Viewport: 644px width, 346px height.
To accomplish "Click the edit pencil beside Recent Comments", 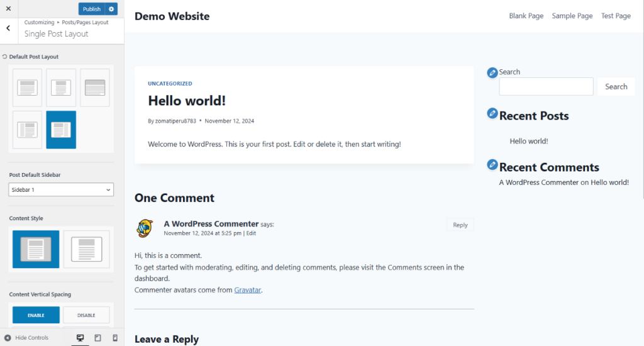I will [x=492, y=165].
